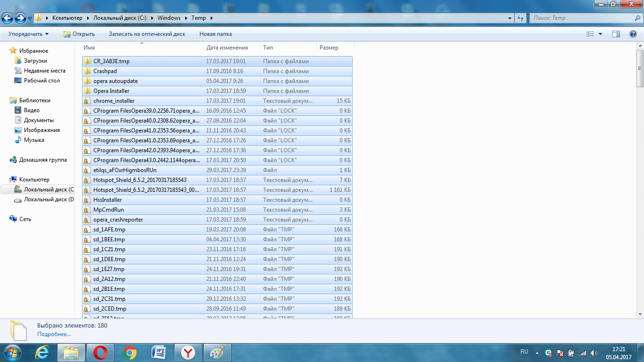Click the Открыть toolbar button

(79, 34)
